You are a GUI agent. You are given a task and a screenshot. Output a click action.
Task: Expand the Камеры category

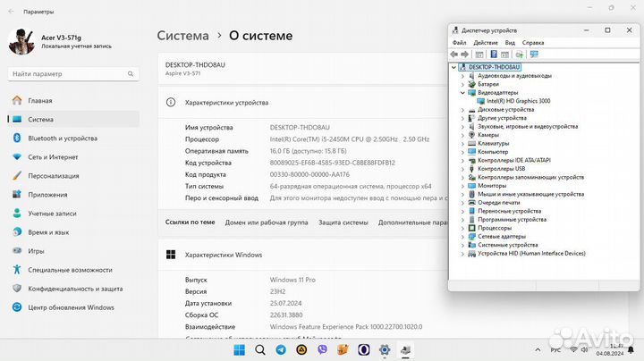point(462,135)
